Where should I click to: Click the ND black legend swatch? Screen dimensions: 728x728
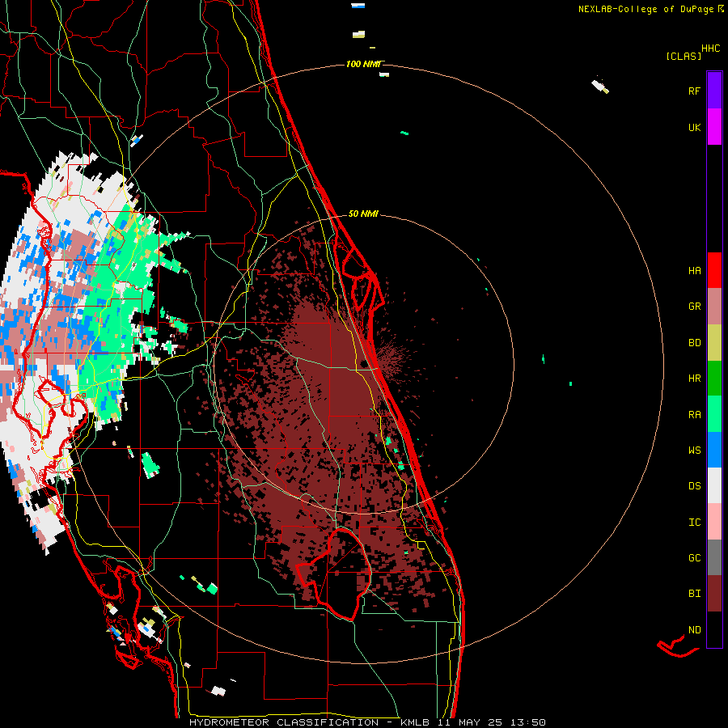click(x=714, y=629)
